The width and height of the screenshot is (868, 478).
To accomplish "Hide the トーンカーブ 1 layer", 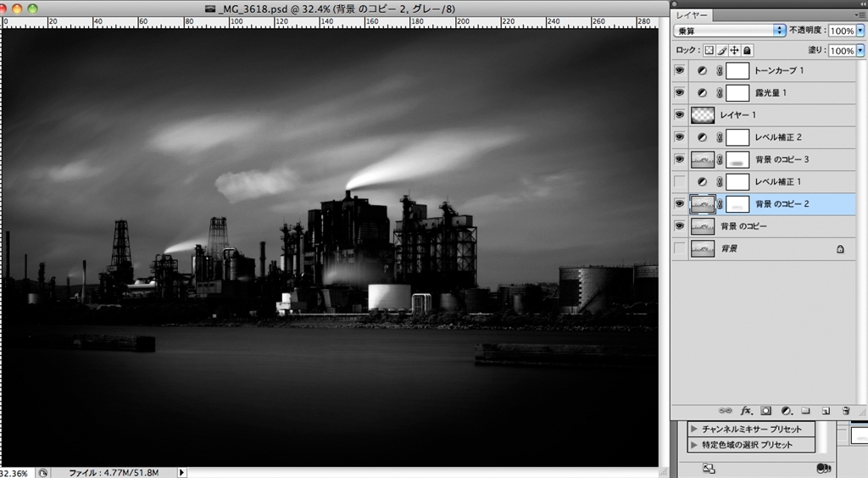I will coord(679,70).
